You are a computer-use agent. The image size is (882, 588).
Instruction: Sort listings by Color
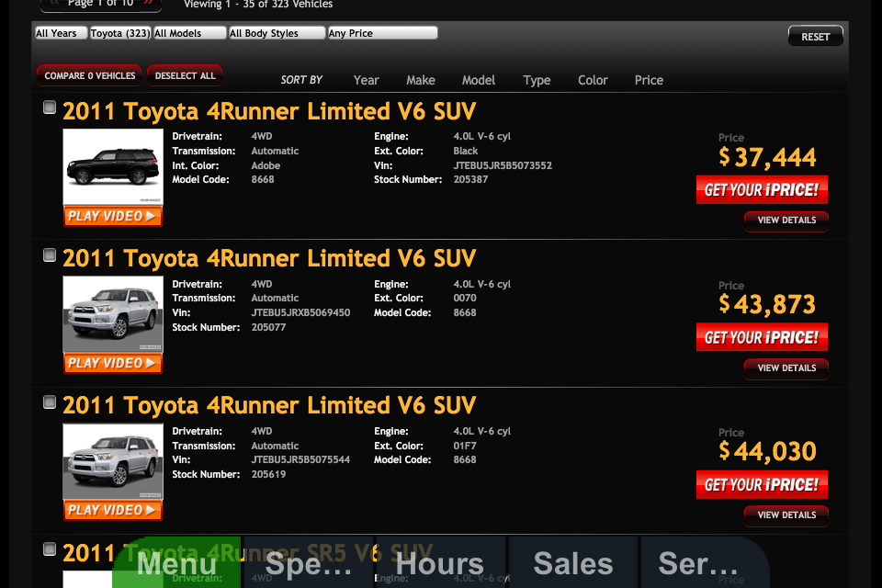click(593, 80)
